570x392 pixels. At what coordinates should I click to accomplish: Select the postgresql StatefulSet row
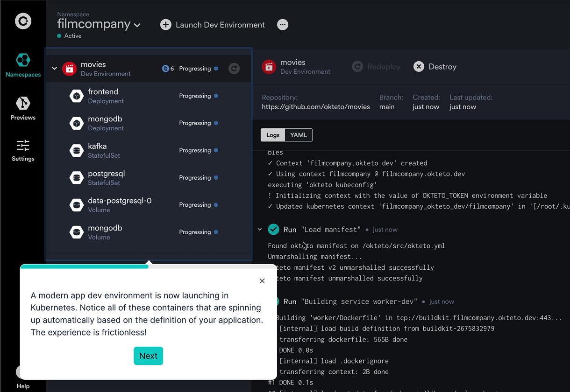[x=149, y=178]
